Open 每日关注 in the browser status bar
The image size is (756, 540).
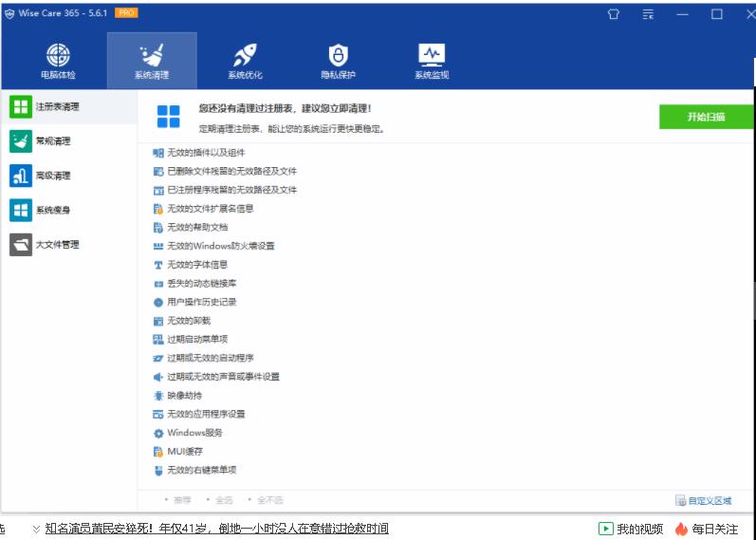point(707,529)
